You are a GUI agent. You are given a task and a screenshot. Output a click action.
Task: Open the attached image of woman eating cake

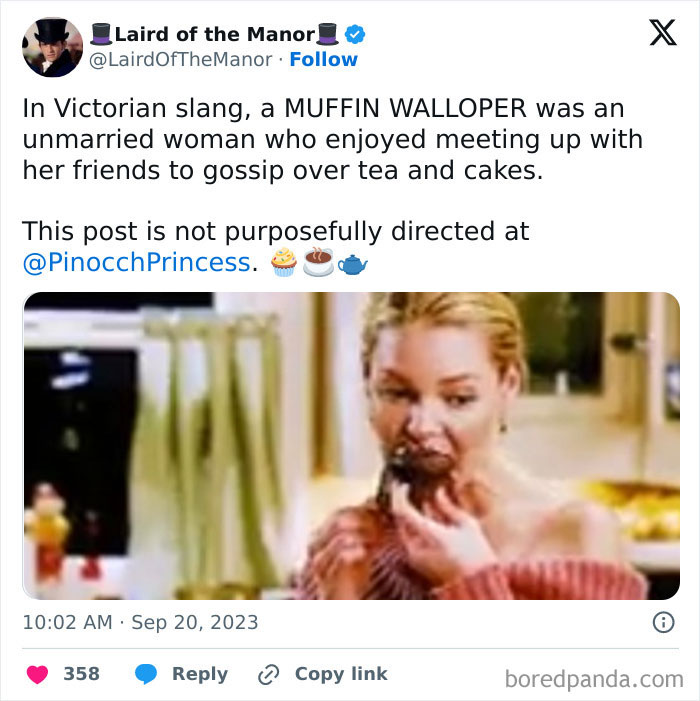351,446
